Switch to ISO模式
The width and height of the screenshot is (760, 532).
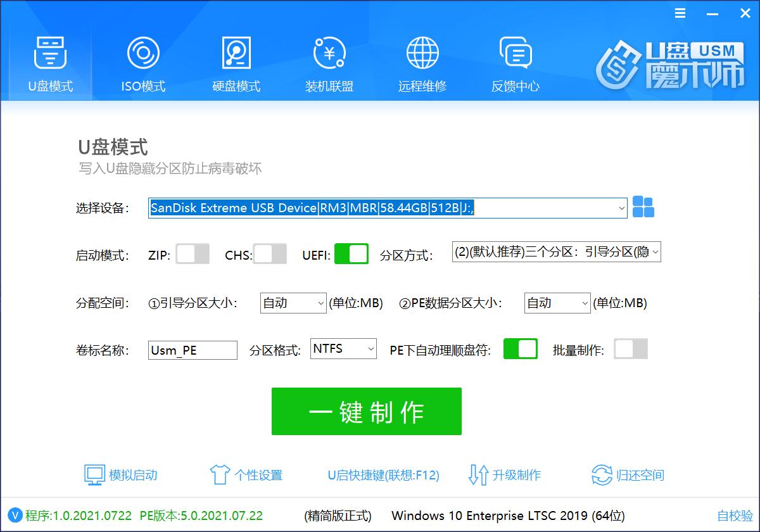[x=142, y=63]
